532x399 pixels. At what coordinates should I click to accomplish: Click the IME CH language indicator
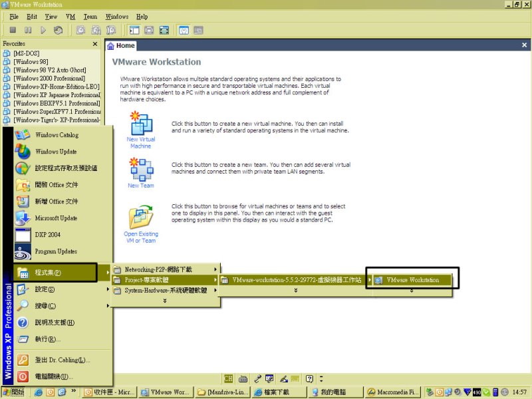(228, 378)
